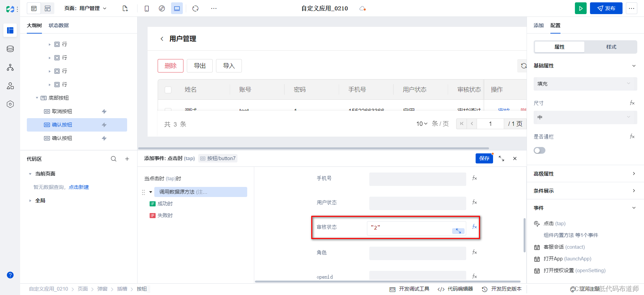The height and width of the screenshot is (295, 644).
Task: Open the 尺寸 size dropdown showing 中
Action: click(x=585, y=117)
